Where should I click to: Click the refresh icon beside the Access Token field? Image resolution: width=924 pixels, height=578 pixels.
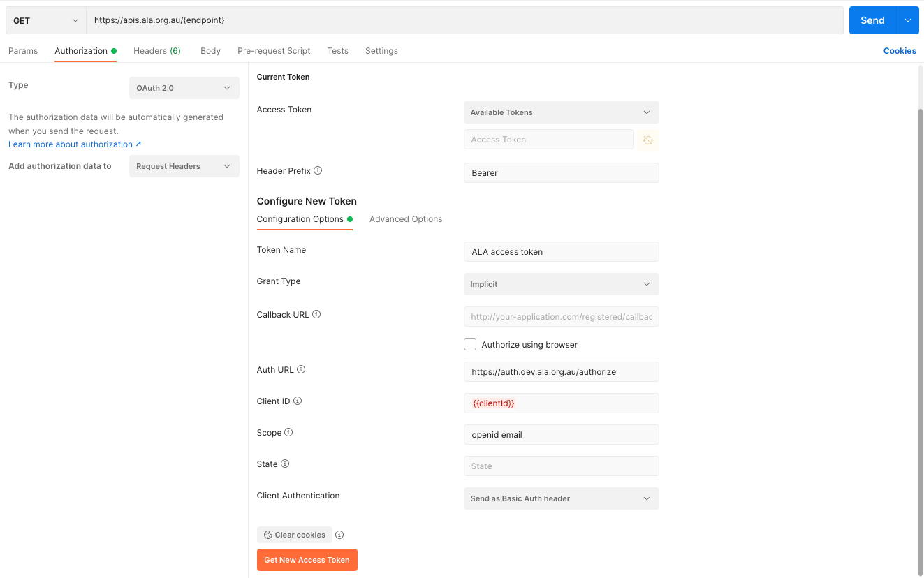(x=647, y=140)
